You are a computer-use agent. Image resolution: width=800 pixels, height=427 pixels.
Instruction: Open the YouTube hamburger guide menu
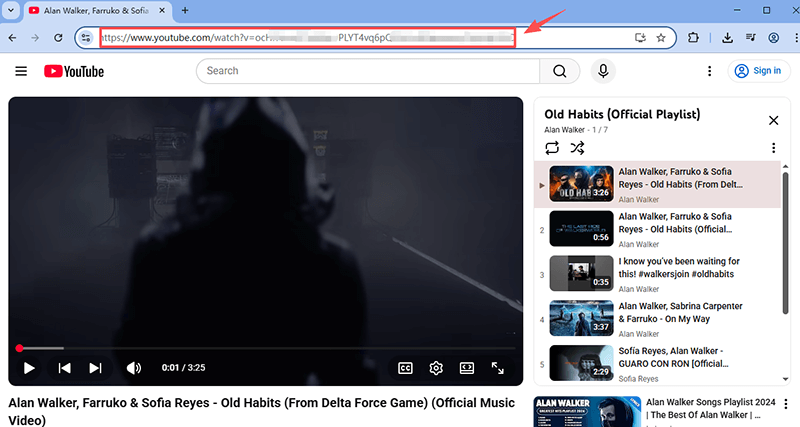pos(21,71)
